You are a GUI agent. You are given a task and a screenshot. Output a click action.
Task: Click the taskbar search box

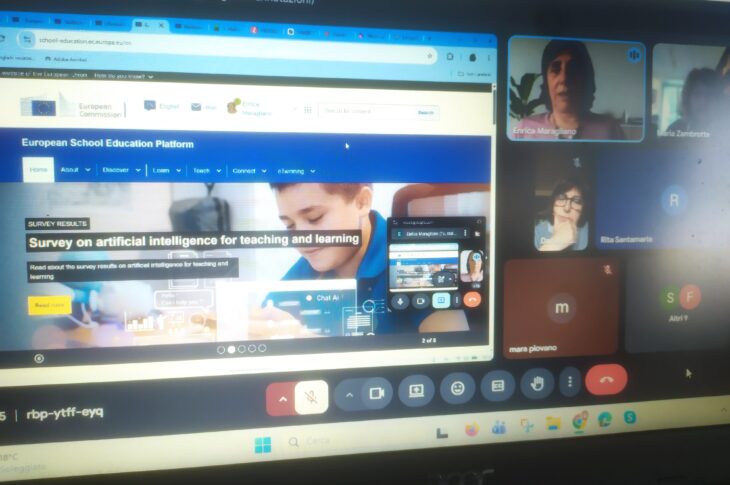317,441
